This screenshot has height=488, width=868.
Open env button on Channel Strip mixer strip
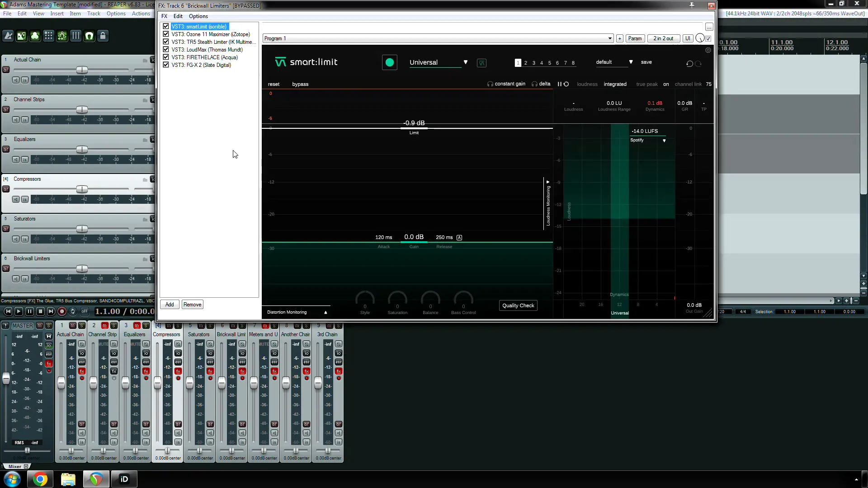click(114, 362)
